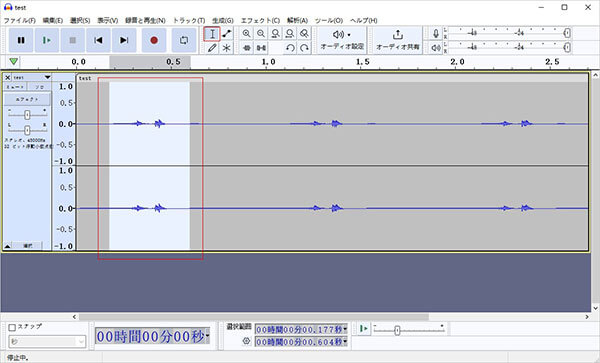Skip to start of the track
Screen dimensions: 600x363
click(x=98, y=40)
